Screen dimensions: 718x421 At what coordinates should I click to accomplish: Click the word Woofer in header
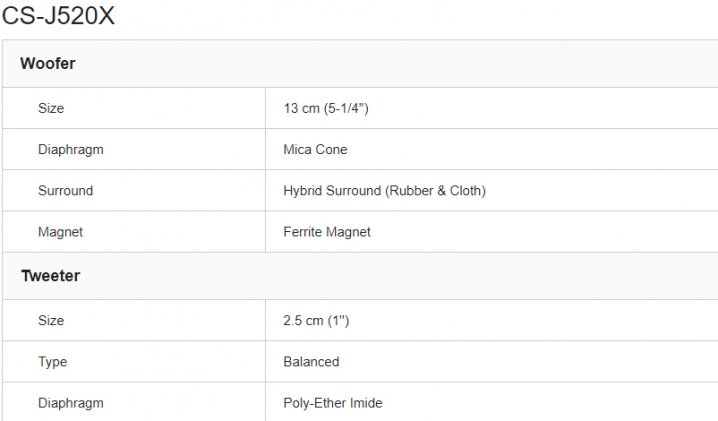pos(48,63)
